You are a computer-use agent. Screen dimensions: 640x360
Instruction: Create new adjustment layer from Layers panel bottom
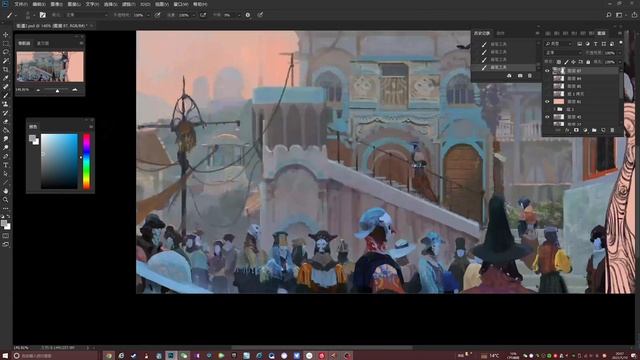pyautogui.click(x=585, y=130)
